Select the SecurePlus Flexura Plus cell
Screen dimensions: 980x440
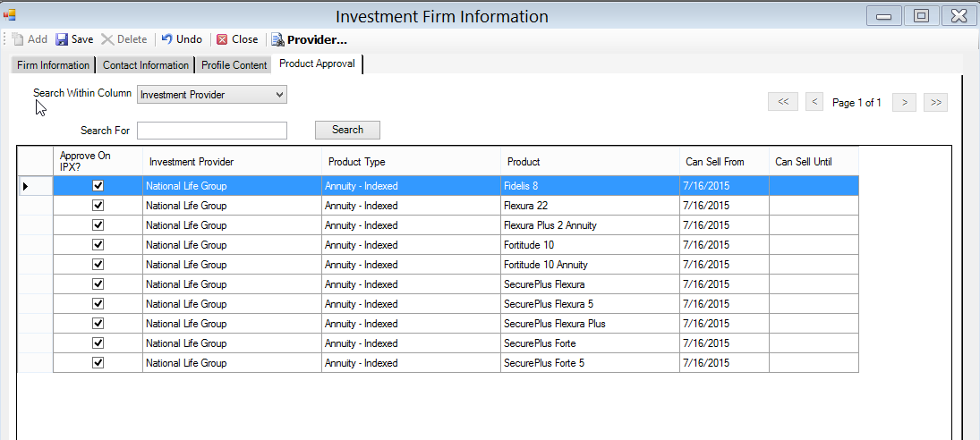click(590, 324)
